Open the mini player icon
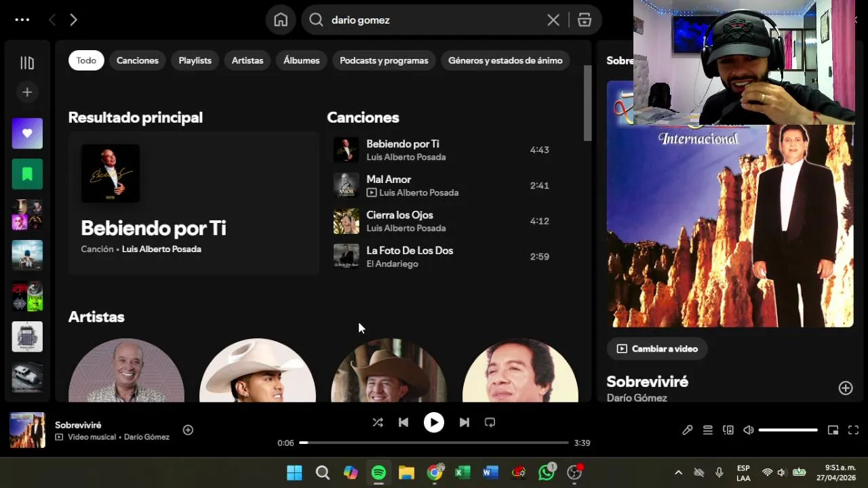 pos(833,430)
